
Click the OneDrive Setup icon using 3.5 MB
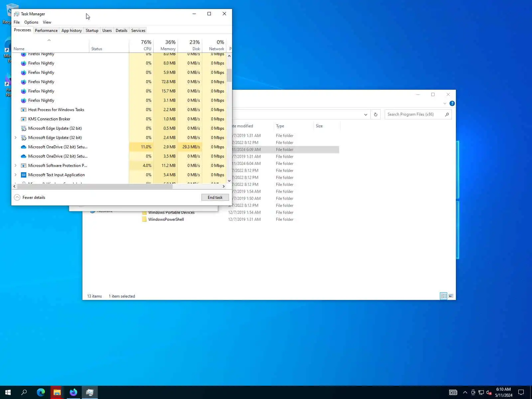[x=24, y=156]
